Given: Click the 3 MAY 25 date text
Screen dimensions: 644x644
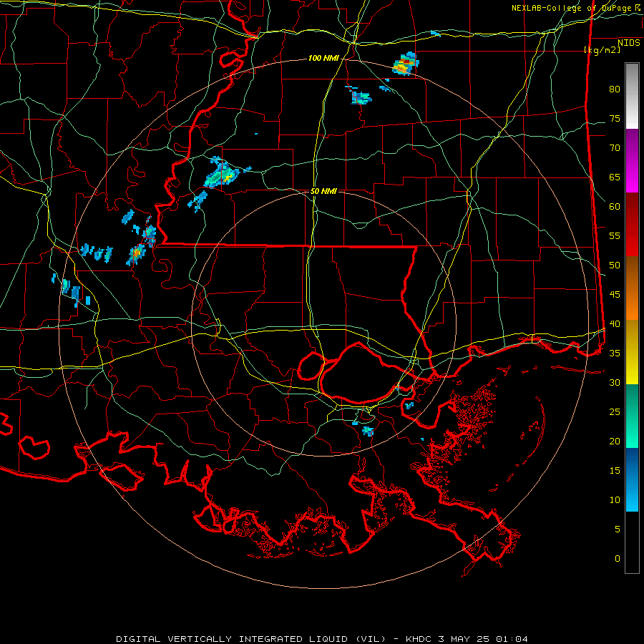Looking at the screenshot, I should (x=464, y=639).
